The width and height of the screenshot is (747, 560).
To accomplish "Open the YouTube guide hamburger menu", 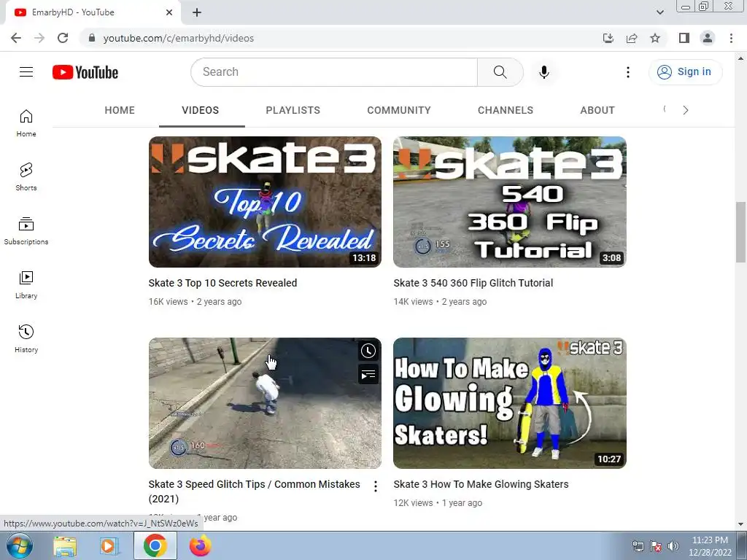I will click(x=26, y=72).
